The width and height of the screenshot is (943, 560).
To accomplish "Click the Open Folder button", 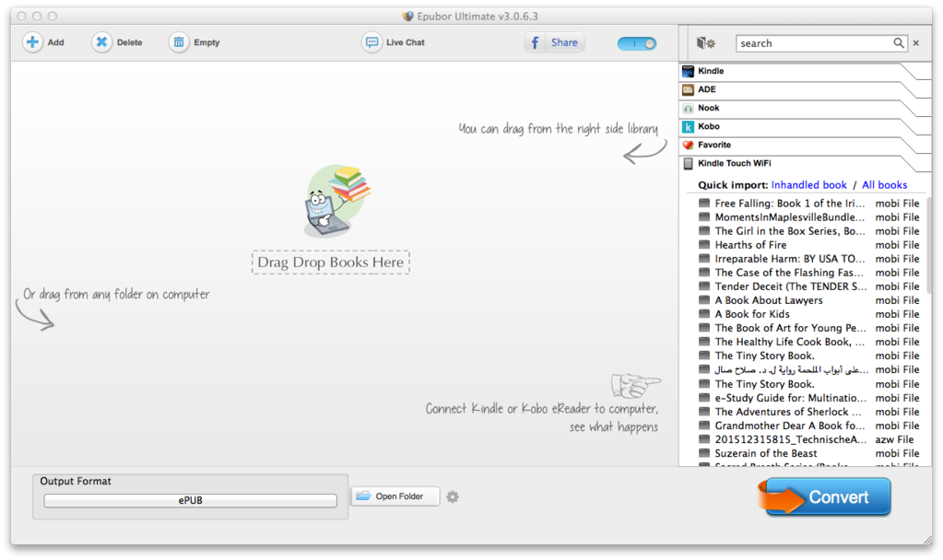I will [395, 496].
